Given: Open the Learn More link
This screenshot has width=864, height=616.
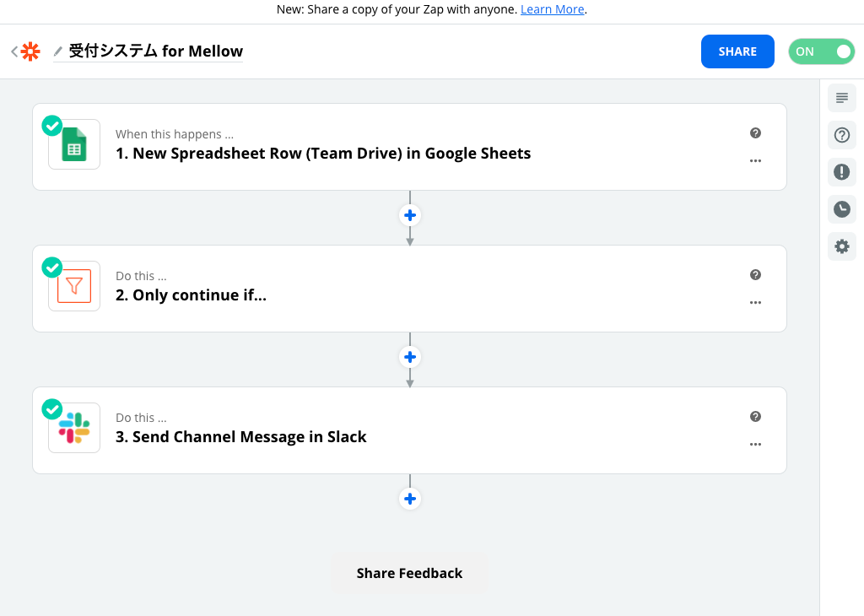Looking at the screenshot, I should click(x=552, y=9).
